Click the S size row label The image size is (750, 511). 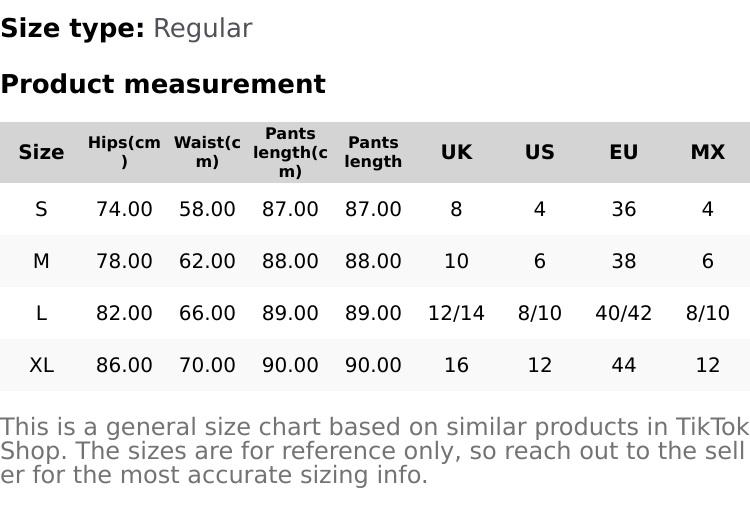click(41, 209)
